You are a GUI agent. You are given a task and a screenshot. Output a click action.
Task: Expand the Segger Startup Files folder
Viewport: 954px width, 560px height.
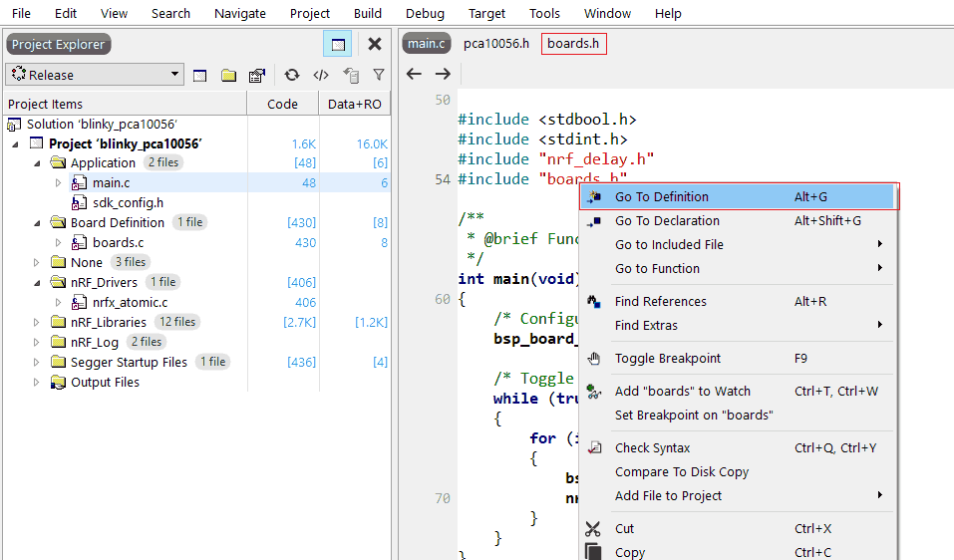[x=37, y=362]
